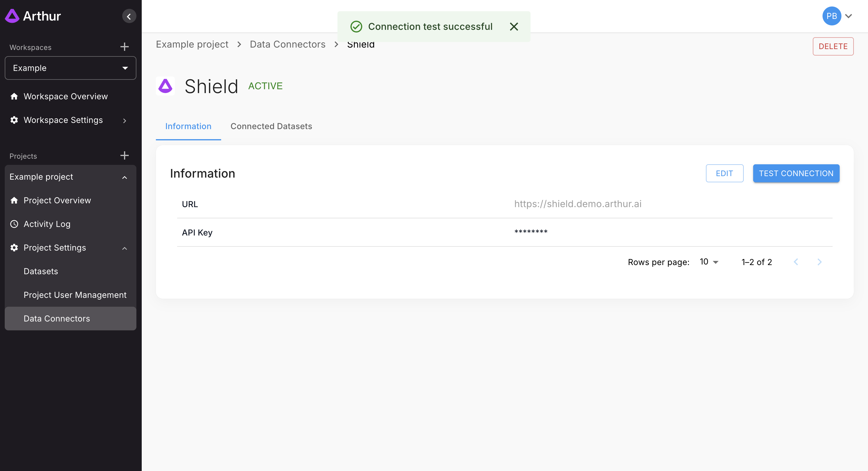The height and width of the screenshot is (471, 868).
Task: Click the PB user avatar
Action: (x=831, y=16)
